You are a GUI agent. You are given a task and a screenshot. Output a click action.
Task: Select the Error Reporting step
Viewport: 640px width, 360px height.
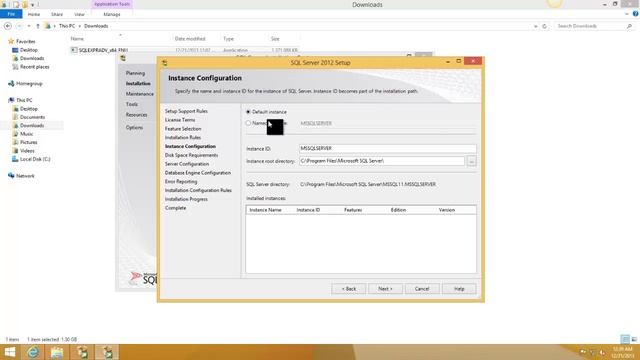(181, 182)
